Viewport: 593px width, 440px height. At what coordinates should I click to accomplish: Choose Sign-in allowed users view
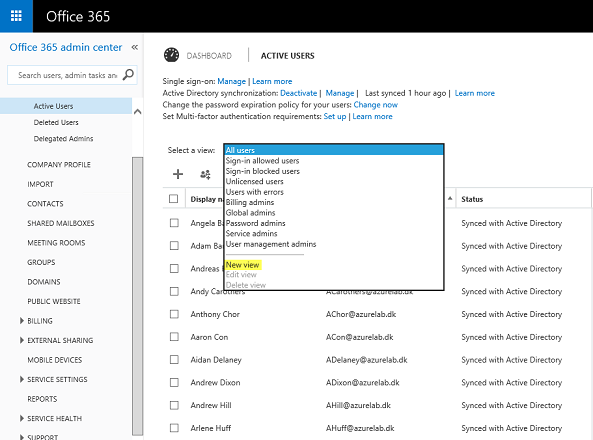262,161
